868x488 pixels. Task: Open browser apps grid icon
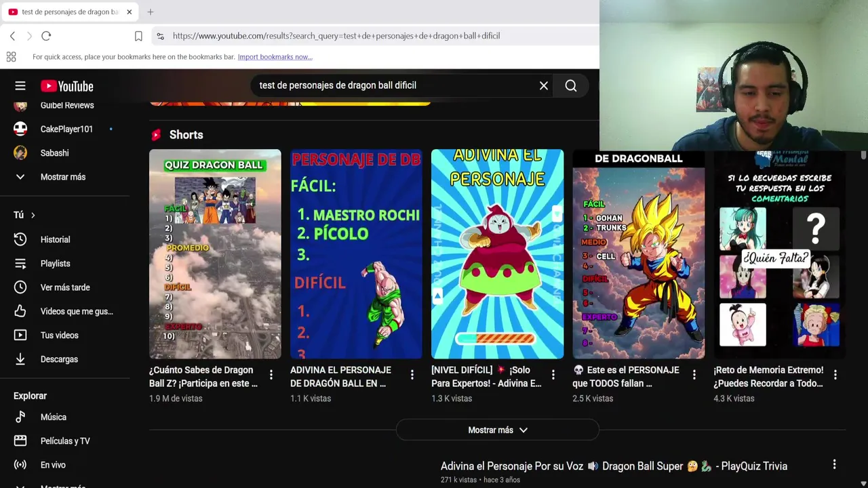click(11, 57)
